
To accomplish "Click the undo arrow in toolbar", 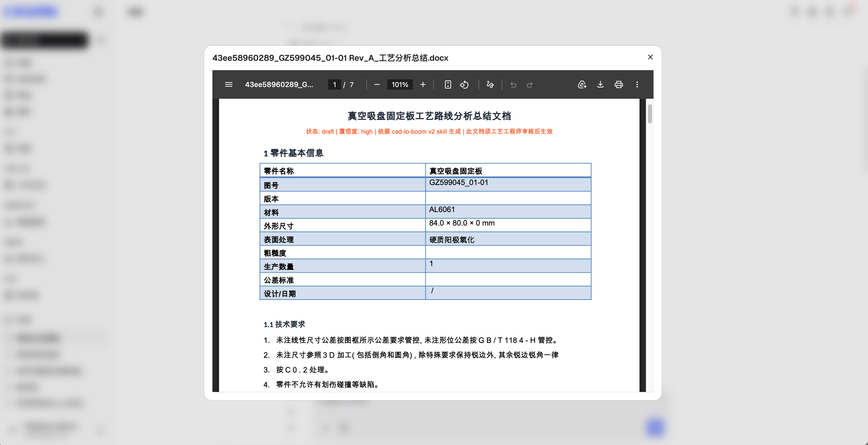I will [x=513, y=84].
